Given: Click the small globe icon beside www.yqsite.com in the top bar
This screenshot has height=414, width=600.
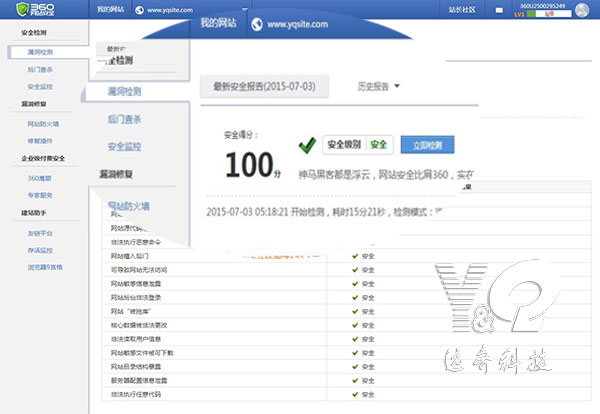Looking at the screenshot, I should click(x=140, y=10).
